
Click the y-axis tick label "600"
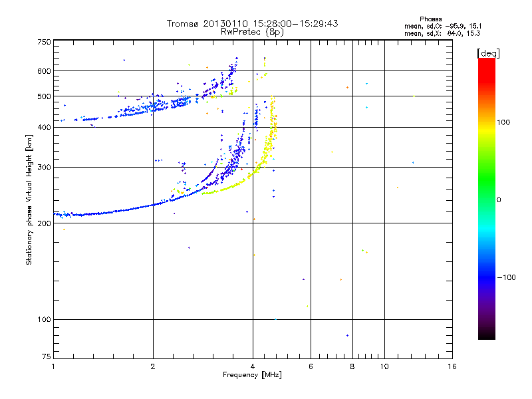click(x=44, y=71)
